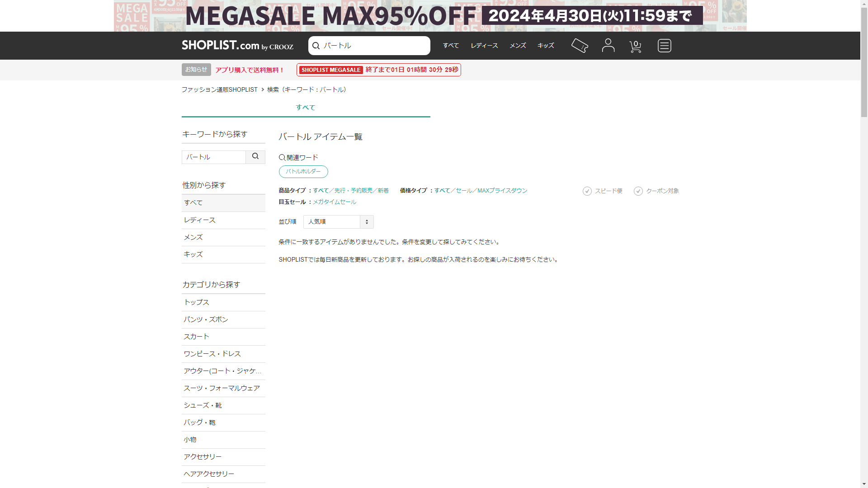Open the パンツ・ズボン category
The height and width of the screenshot is (488, 868).
click(223, 319)
